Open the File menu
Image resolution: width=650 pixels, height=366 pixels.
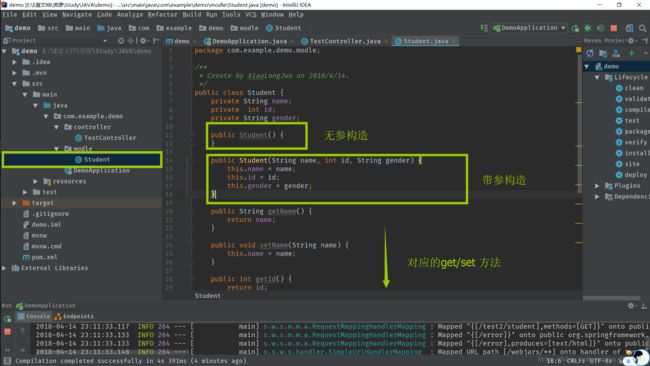[x=10, y=15]
